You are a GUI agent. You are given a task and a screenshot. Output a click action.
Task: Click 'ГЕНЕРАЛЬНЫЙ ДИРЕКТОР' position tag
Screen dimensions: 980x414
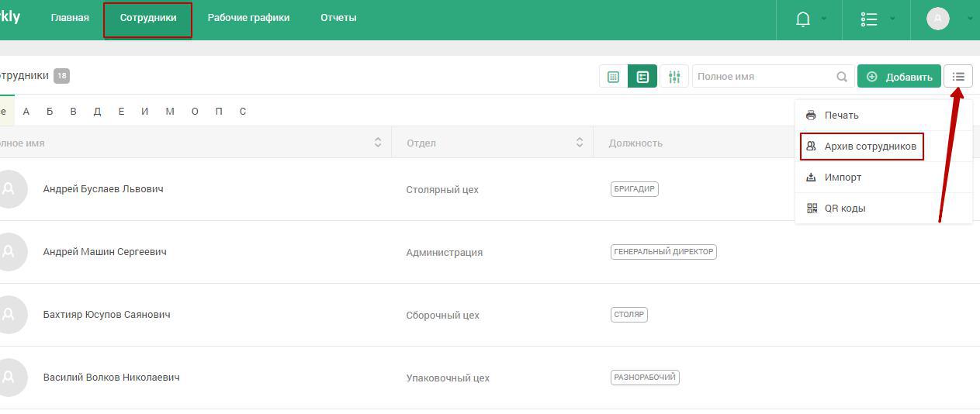pos(663,252)
